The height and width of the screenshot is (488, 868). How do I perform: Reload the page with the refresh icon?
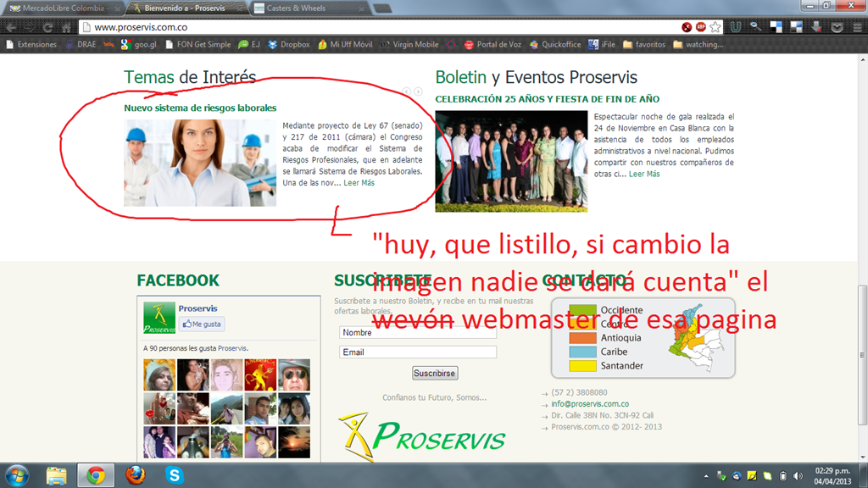(47, 27)
